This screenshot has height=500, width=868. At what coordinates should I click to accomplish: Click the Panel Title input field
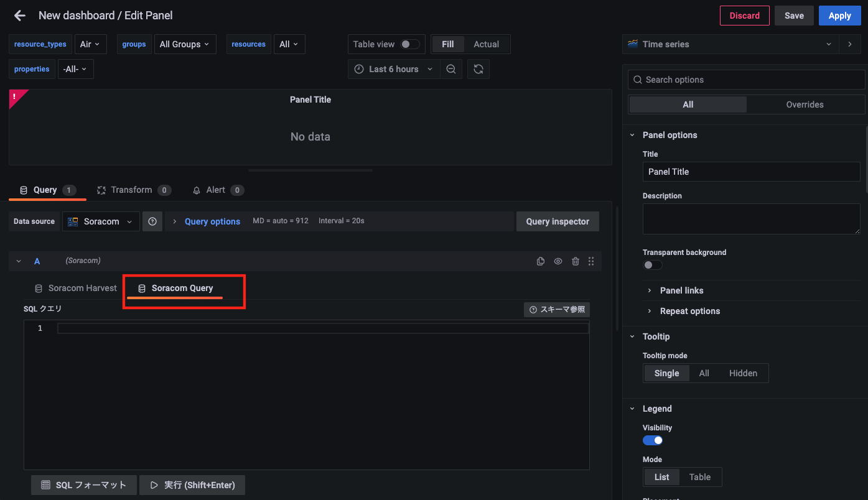tap(751, 172)
